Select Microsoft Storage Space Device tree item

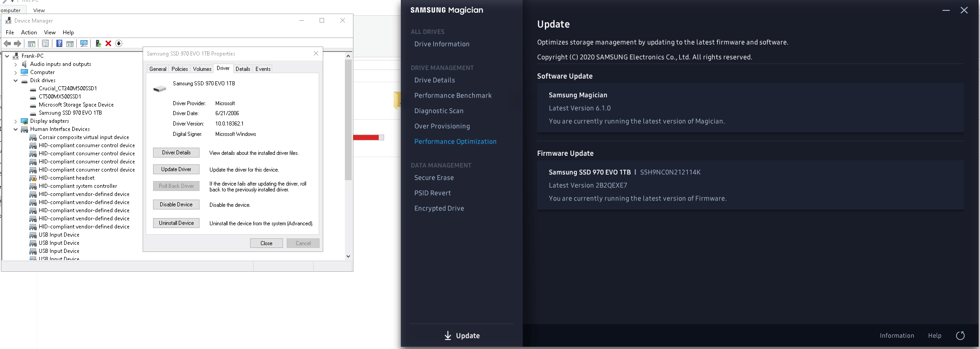click(76, 105)
